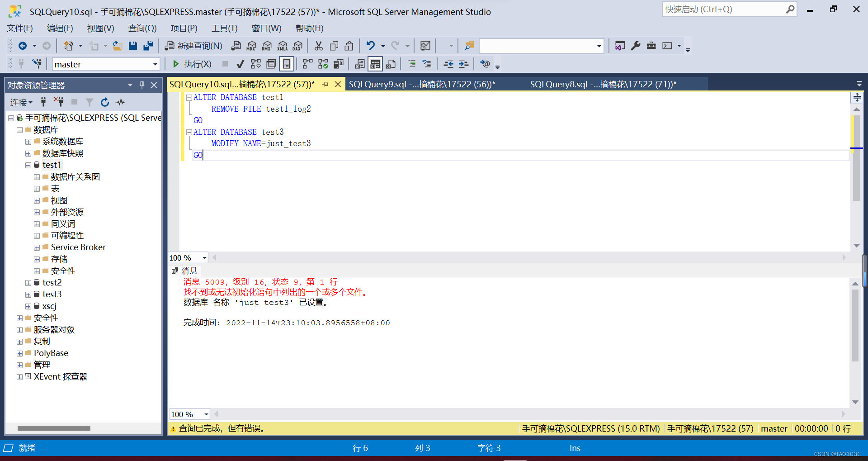Screen dimensions: 868x461
Task: Open the messages pane's 100 % zoom dropdown
Action: (206, 414)
